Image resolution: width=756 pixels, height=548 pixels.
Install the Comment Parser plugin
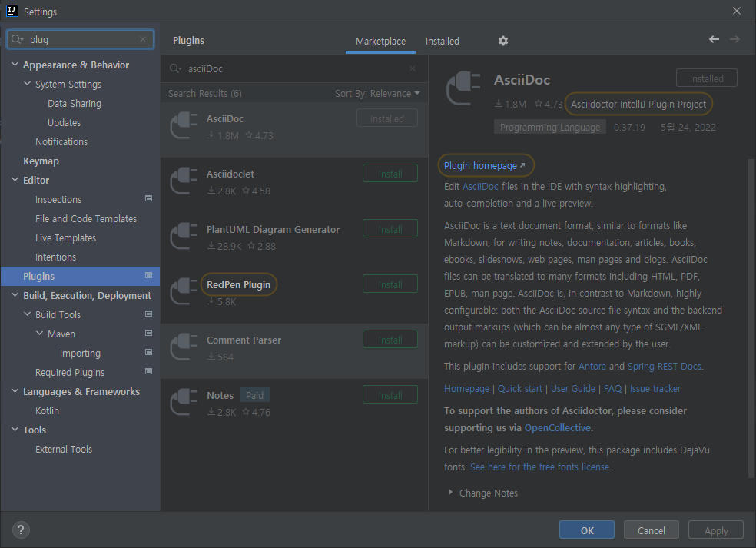(390, 340)
